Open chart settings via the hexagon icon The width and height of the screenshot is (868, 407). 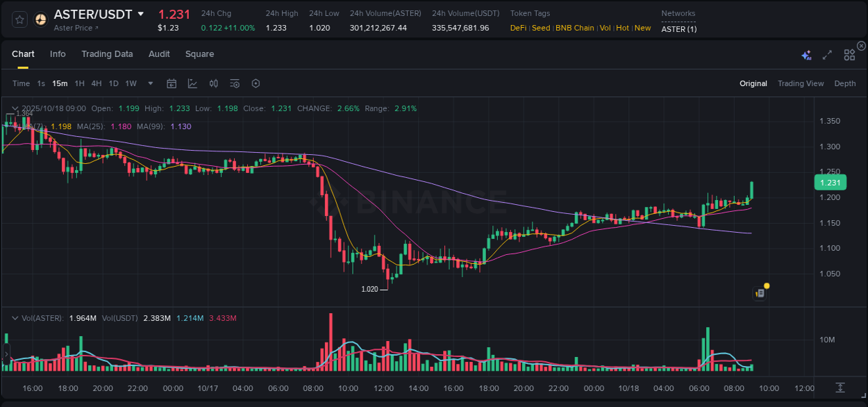coord(256,83)
